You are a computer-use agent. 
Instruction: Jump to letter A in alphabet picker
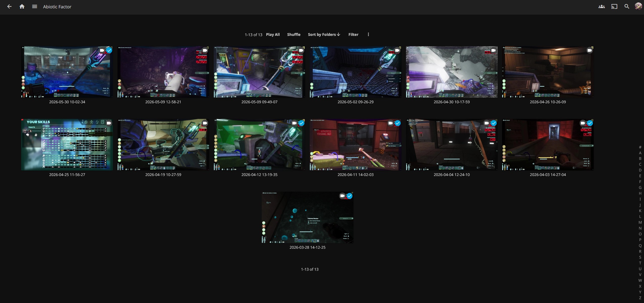[x=640, y=153]
